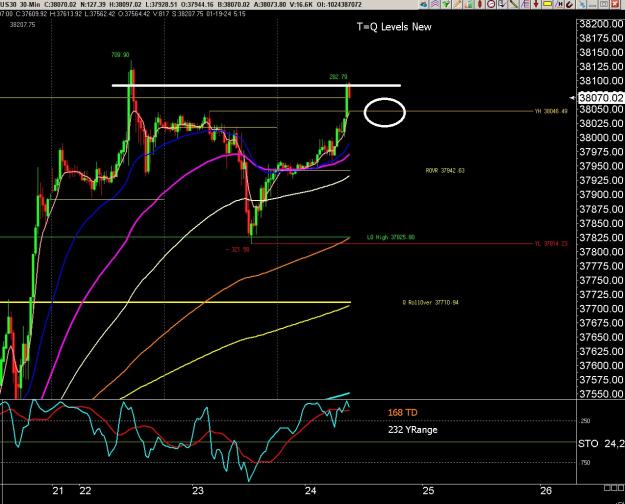Click the red 'YL 37814.23' label
Viewport: 625px width, 504px height.
pyautogui.click(x=551, y=243)
